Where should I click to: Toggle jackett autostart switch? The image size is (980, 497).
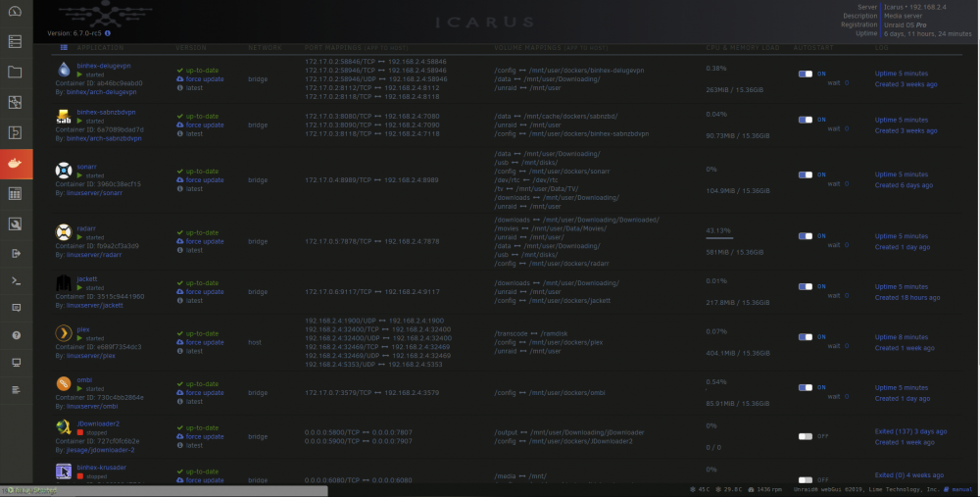(x=806, y=286)
